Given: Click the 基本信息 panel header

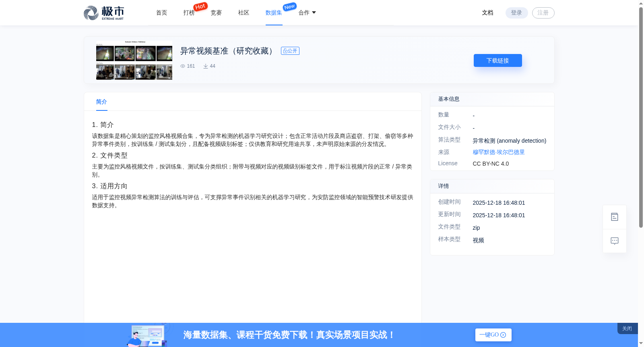Looking at the screenshot, I should [492, 99].
